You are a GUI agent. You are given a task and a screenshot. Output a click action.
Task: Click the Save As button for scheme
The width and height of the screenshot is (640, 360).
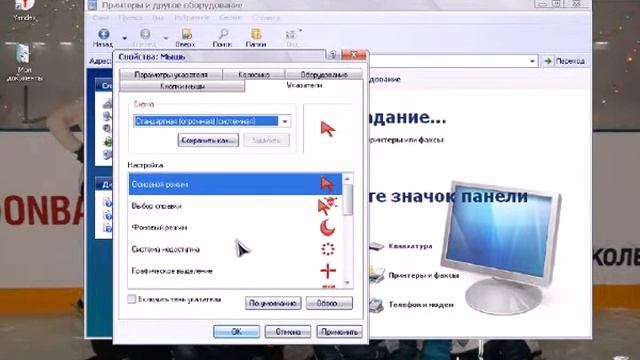pyautogui.click(x=208, y=140)
